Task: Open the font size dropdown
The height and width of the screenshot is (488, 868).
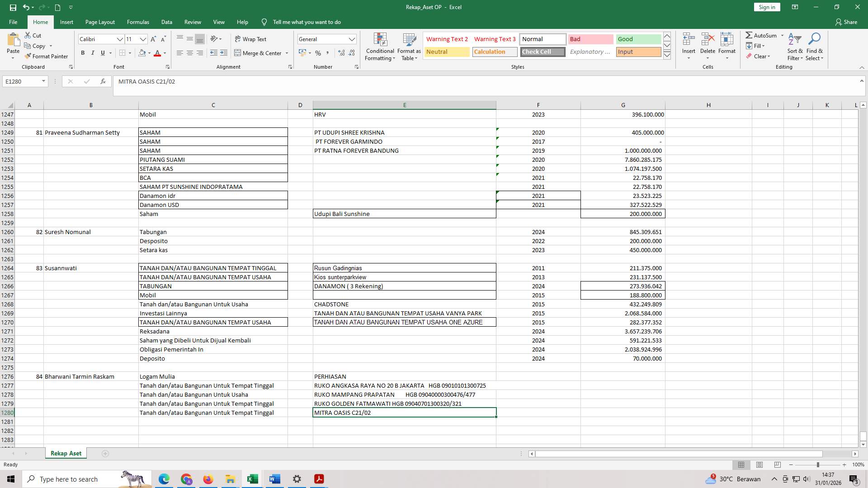Action: pos(143,39)
